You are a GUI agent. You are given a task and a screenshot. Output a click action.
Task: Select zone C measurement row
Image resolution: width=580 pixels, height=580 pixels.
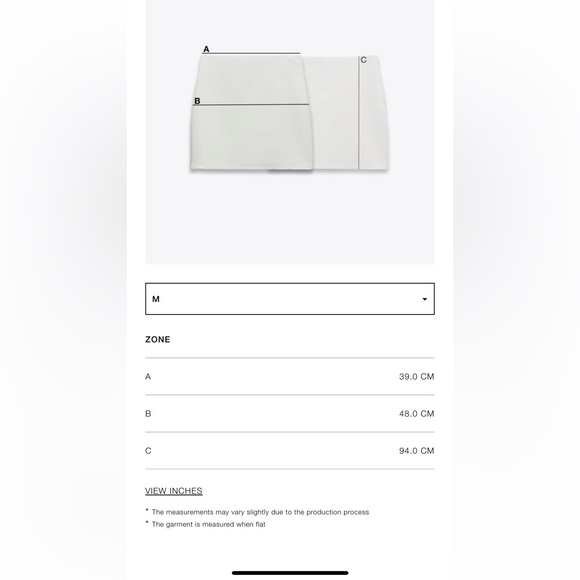(290, 451)
